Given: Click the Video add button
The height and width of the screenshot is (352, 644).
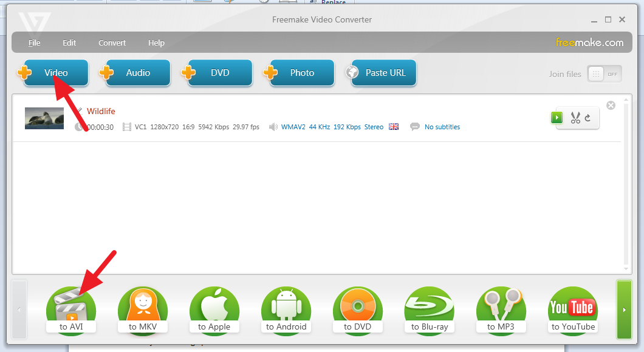Looking at the screenshot, I should (56, 73).
